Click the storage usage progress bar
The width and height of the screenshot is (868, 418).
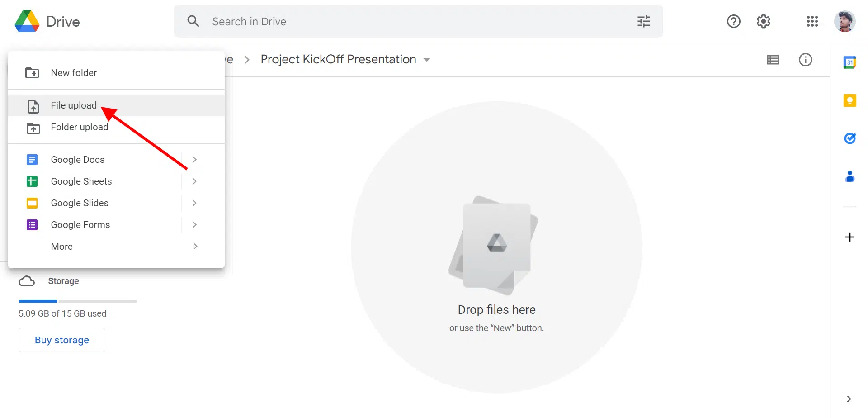[x=77, y=301]
